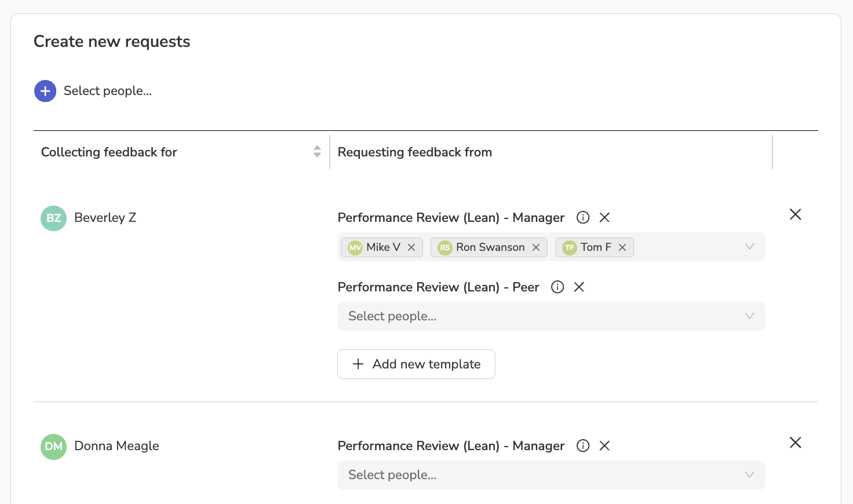
Task: Click the Select people... link text
Action: tap(108, 91)
